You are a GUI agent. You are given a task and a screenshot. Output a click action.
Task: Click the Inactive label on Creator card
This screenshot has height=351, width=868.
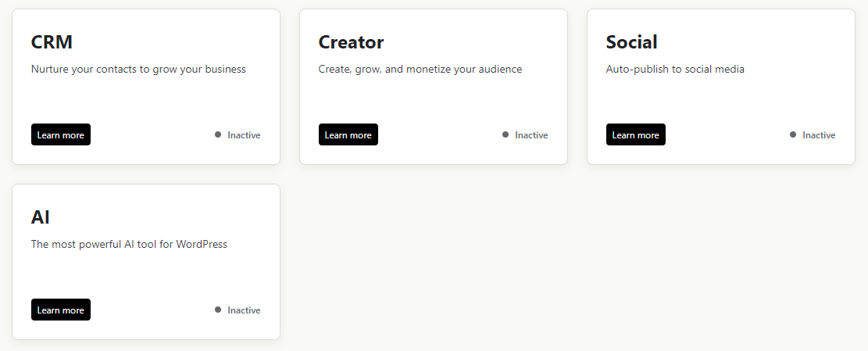[531, 135]
